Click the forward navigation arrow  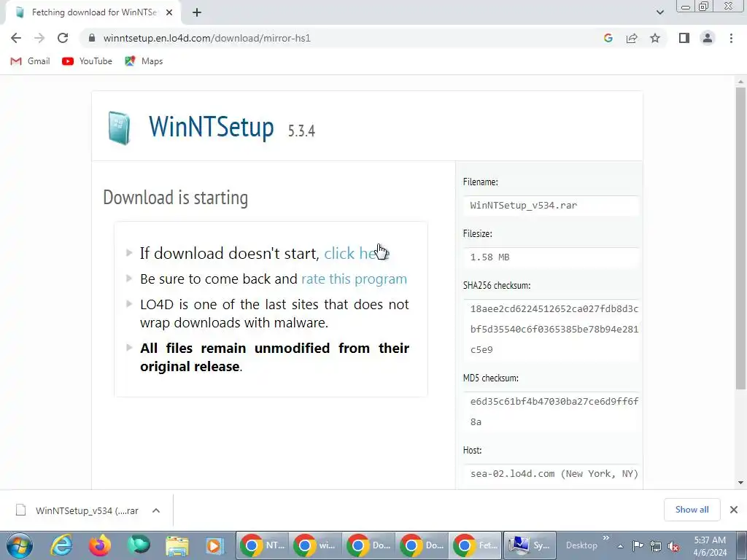coord(39,38)
